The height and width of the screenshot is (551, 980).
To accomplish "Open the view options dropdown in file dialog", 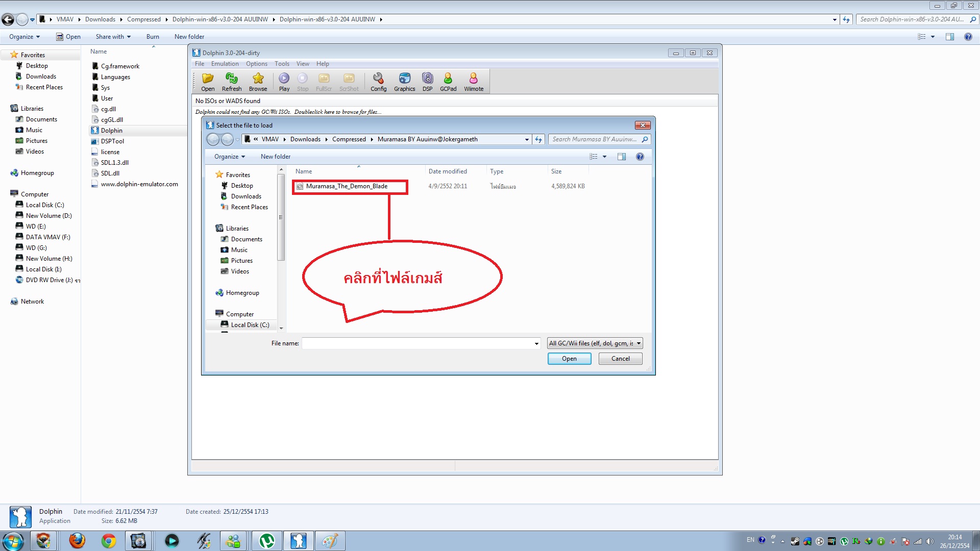I will [605, 157].
